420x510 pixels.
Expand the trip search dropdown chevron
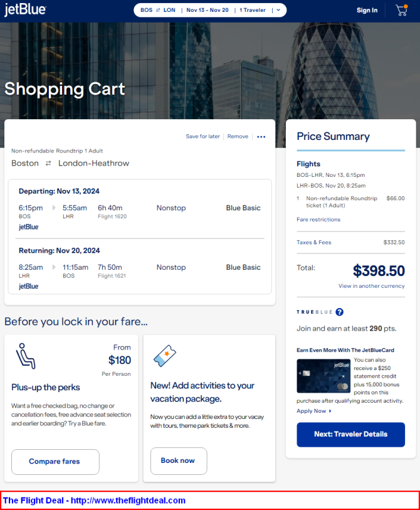click(x=278, y=10)
